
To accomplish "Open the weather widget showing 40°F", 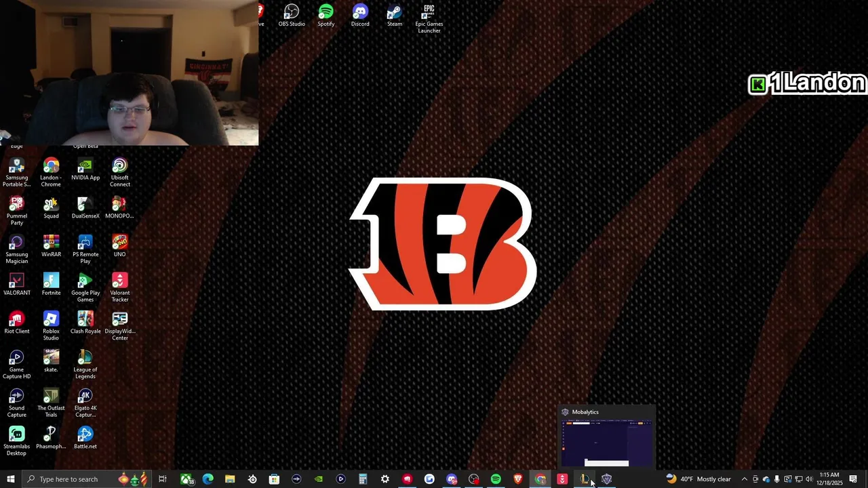I will point(698,479).
